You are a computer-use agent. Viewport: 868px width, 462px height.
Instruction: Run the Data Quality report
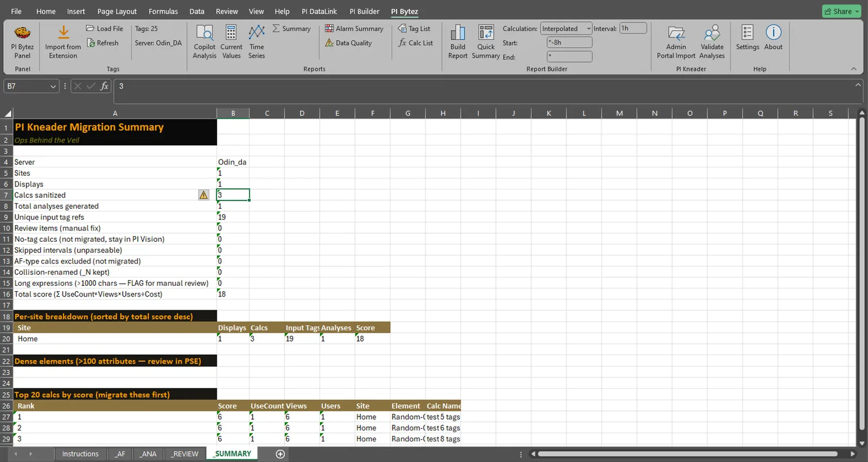[x=348, y=43]
